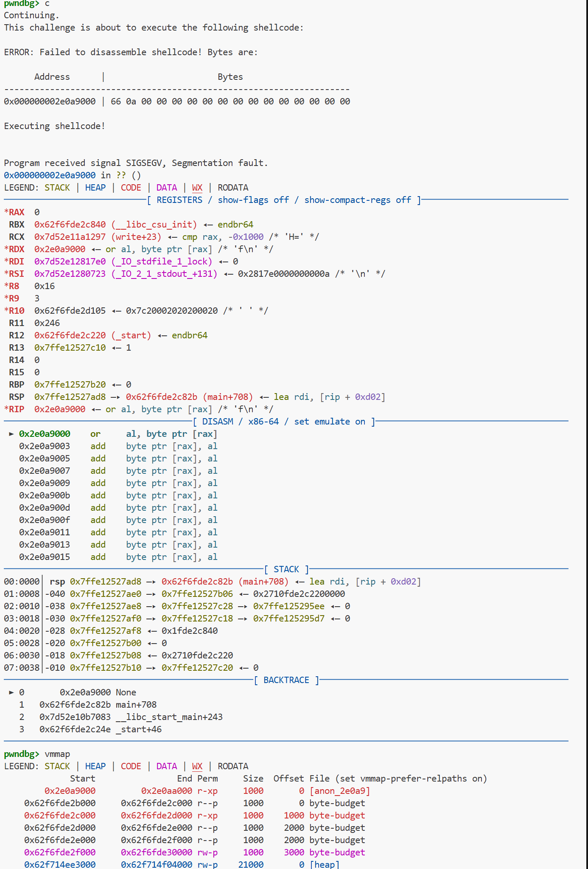Select the RAX register name
588x869 pixels.
coord(17,212)
